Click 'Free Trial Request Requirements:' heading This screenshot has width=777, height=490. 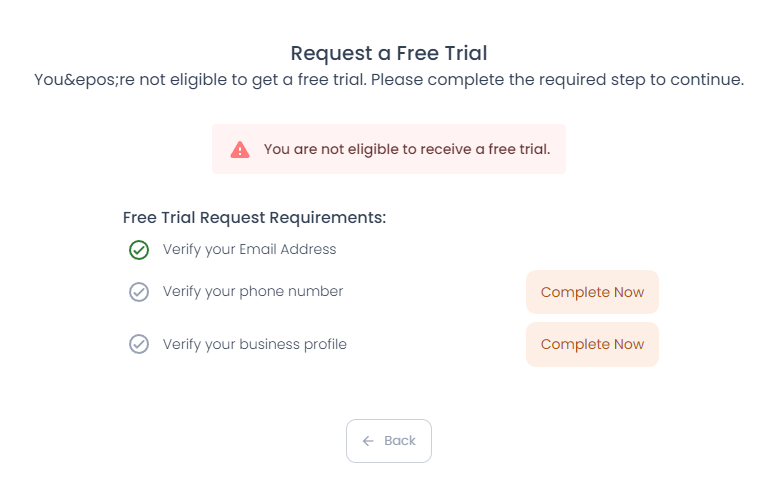(x=254, y=217)
